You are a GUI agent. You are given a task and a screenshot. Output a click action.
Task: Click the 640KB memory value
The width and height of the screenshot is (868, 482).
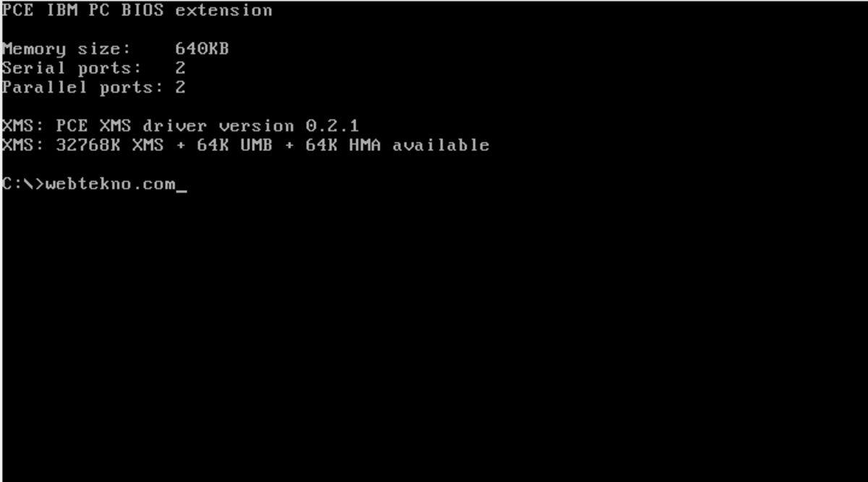pyautogui.click(x=203, y=50)
